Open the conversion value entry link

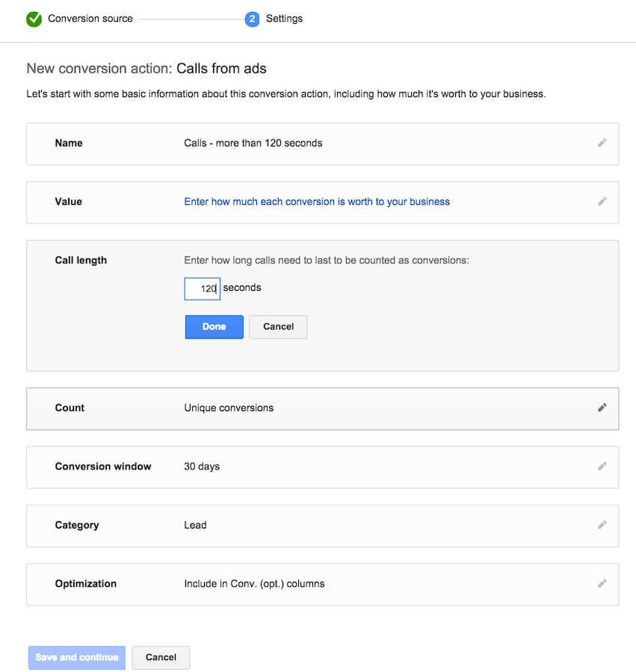pos(317,202)
